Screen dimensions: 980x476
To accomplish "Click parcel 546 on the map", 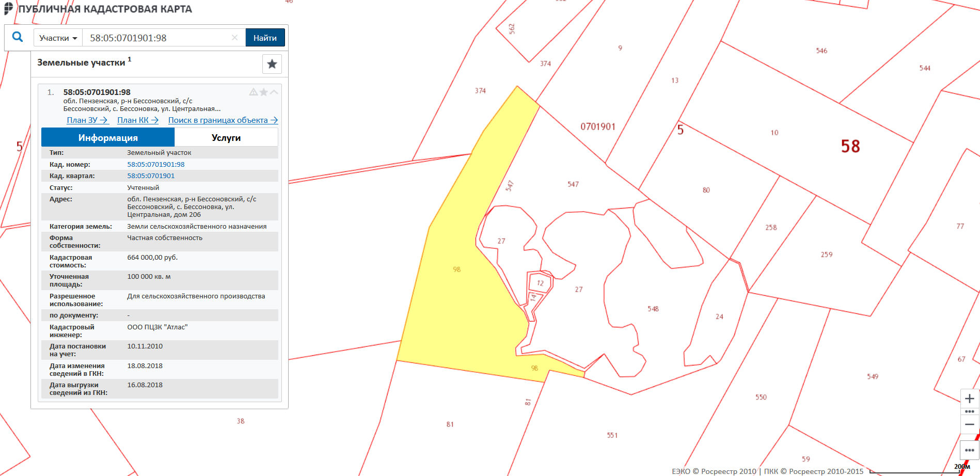I will [x=821, y=51].
